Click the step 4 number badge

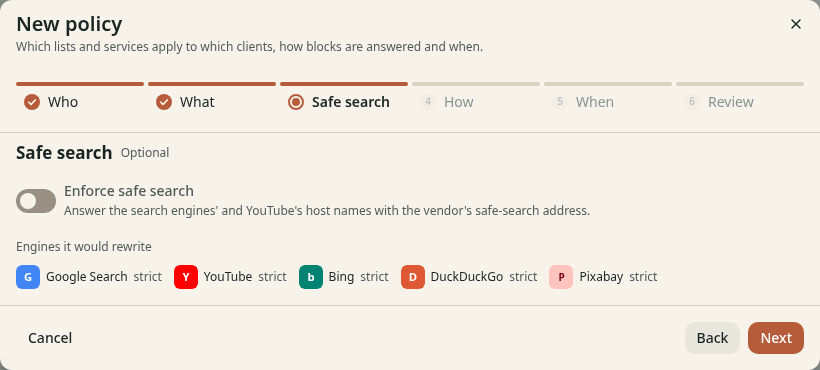(428, 102)
